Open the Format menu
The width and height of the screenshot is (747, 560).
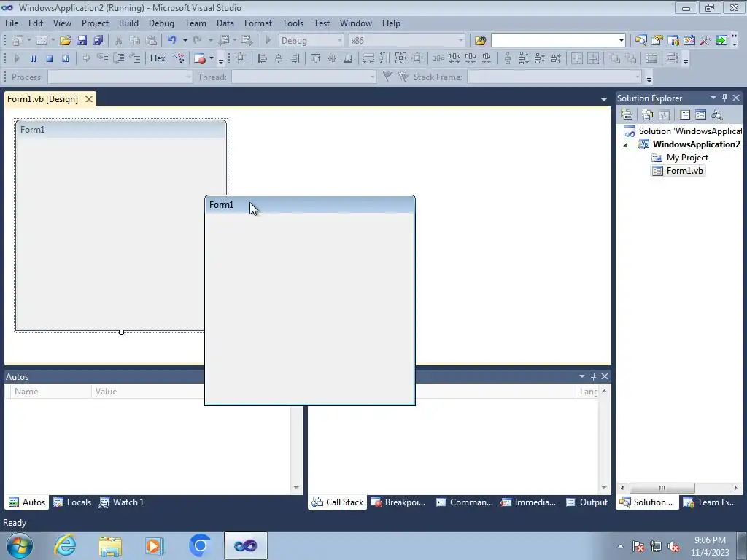click(258, 23)
